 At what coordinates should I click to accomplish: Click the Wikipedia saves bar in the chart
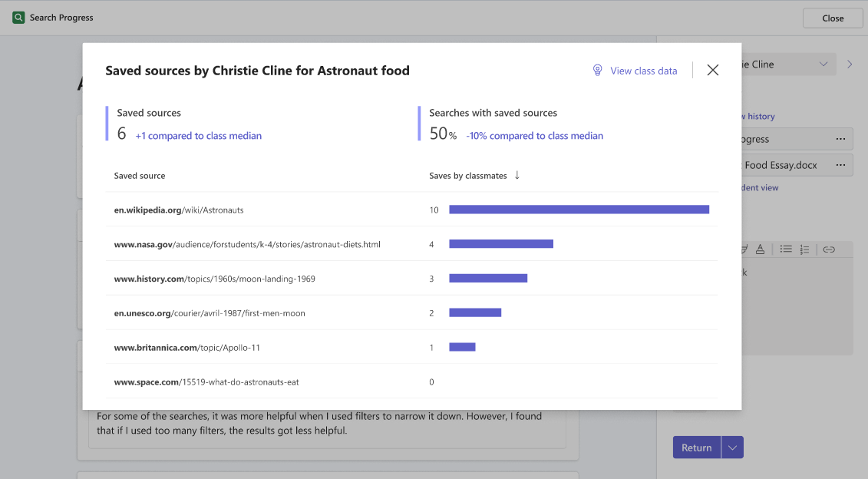[579, 210]
